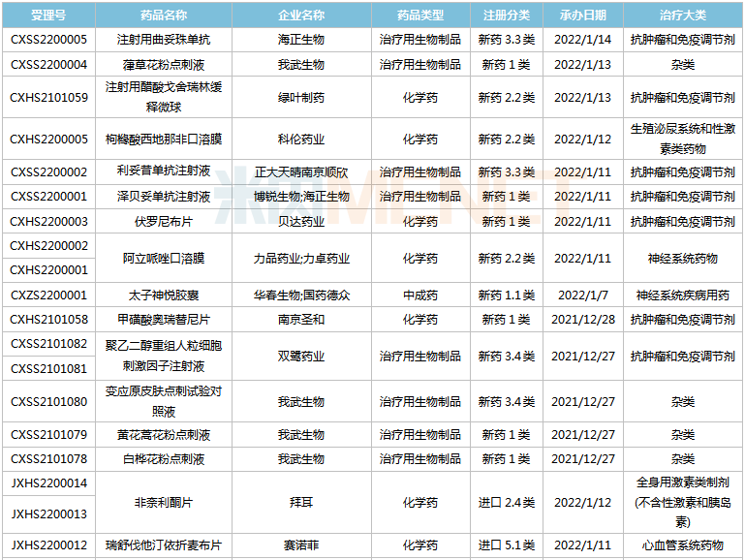
Task: Select the date cell 2022/1/7
Action: [582, 296]
